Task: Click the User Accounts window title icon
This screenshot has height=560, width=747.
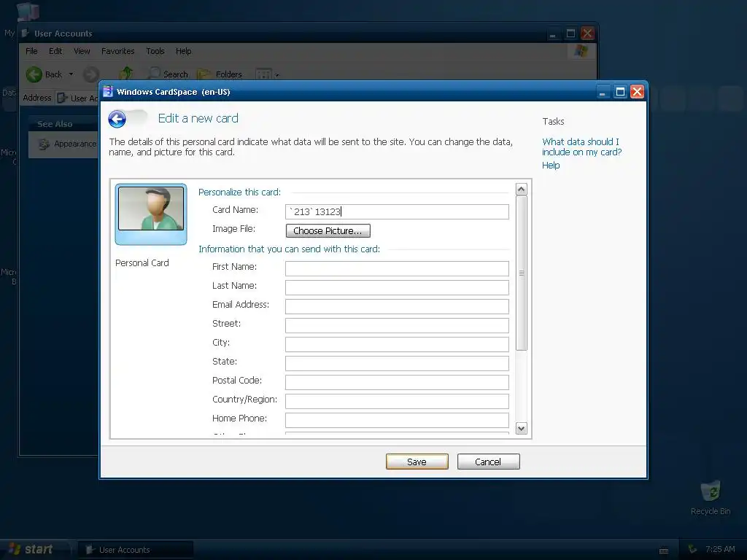Action: [26, 34]
